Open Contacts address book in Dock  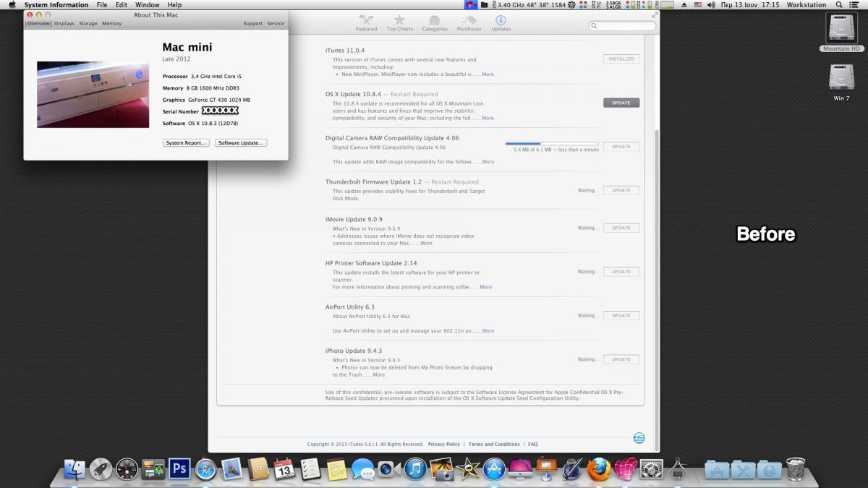tap(258, 469)
